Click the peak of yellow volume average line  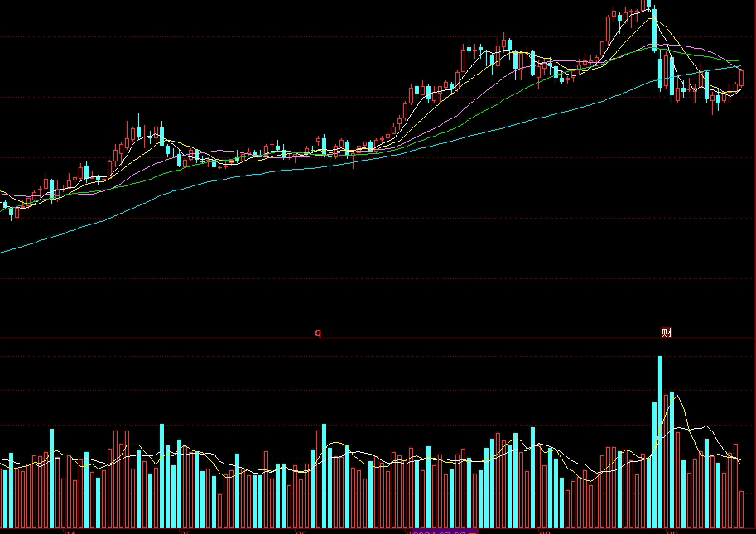click(677, 397)
